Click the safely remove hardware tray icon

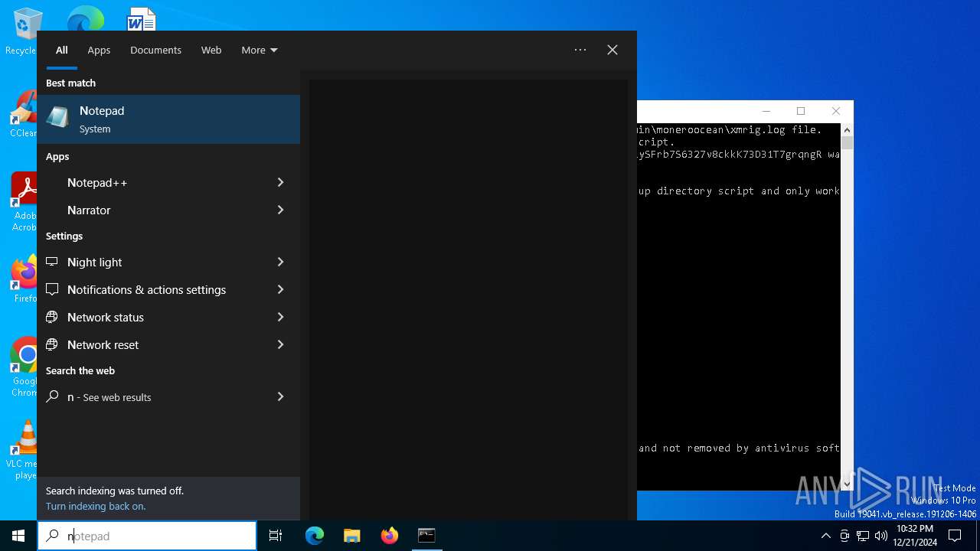coord(844,536)
